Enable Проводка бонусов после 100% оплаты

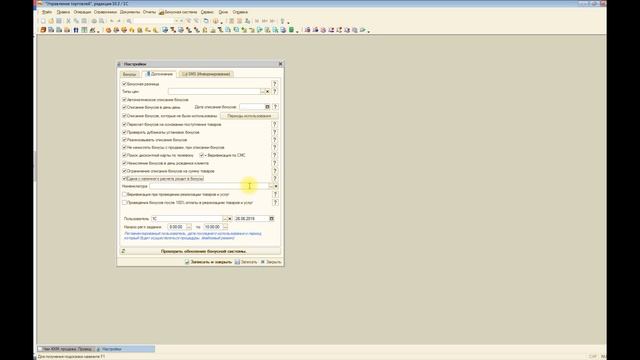(x=124, y=202)
